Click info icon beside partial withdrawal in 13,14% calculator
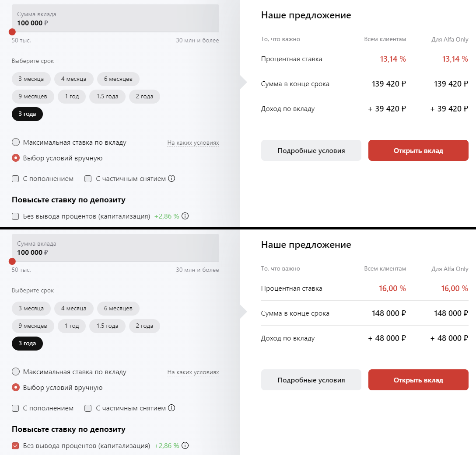This screenshot has height=455, width=476. coord(171,178)
